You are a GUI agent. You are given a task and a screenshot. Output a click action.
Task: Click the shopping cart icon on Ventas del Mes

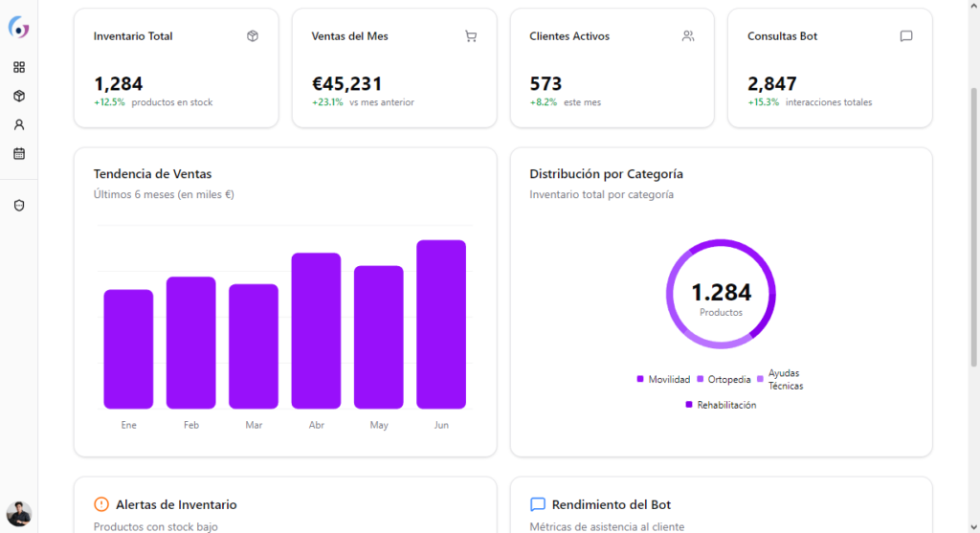point(470,36)
